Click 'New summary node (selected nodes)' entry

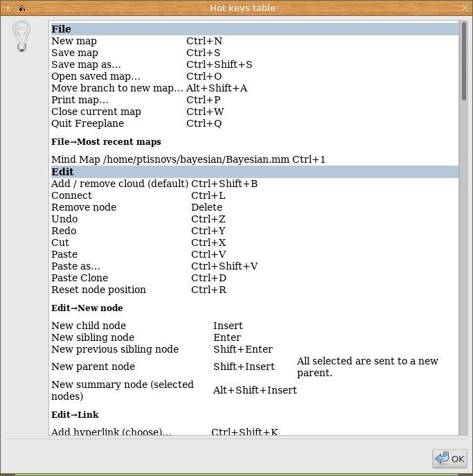click(123, 390)
